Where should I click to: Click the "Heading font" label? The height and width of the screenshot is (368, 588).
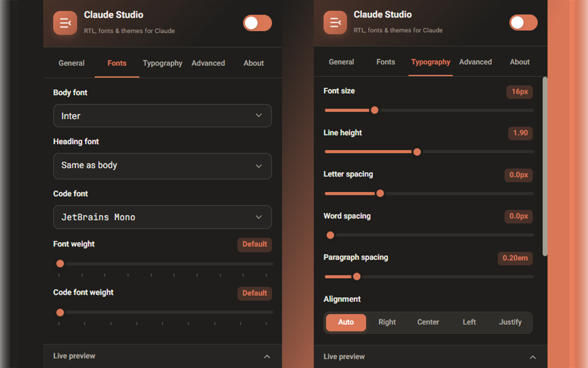(x=76, y=142)
